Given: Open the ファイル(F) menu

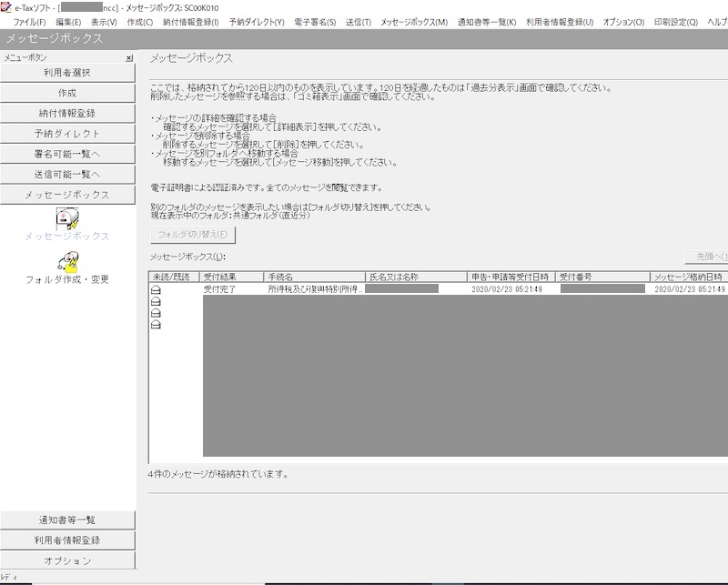Looking at the screenshot, I should point(30,22).
